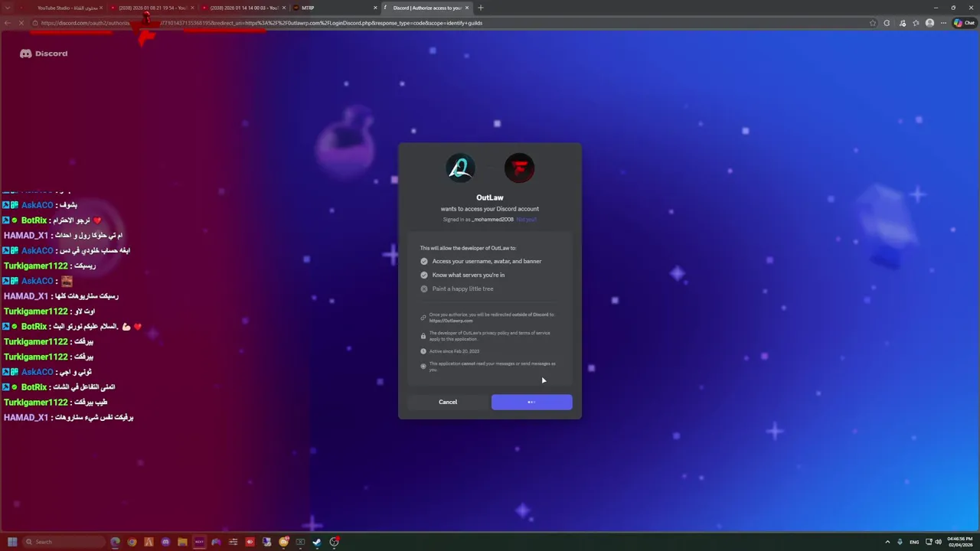
Task: Click the lock icon next to privacy policy text
Action: point(423,336)
